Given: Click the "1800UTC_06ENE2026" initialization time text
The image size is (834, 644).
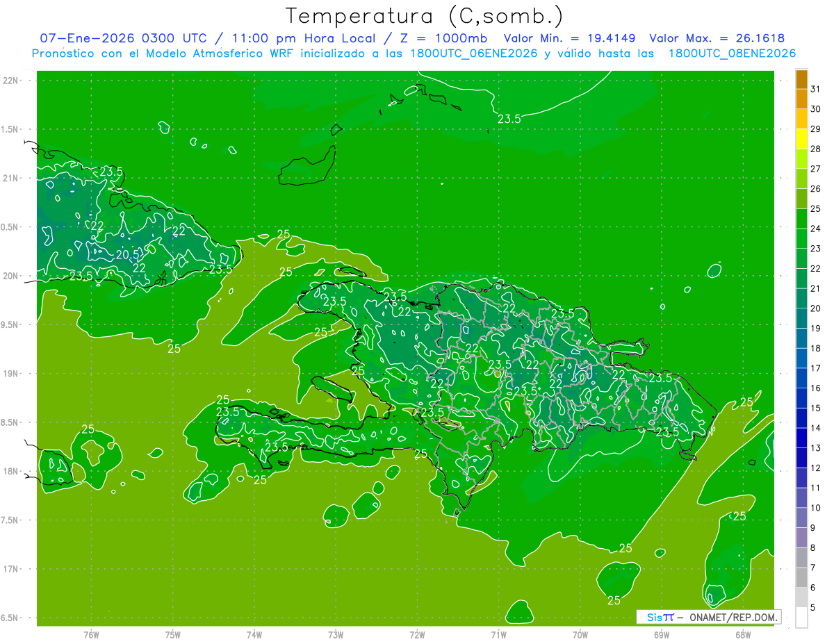Looking at the screenshot, I should click(x=473, y=53).
